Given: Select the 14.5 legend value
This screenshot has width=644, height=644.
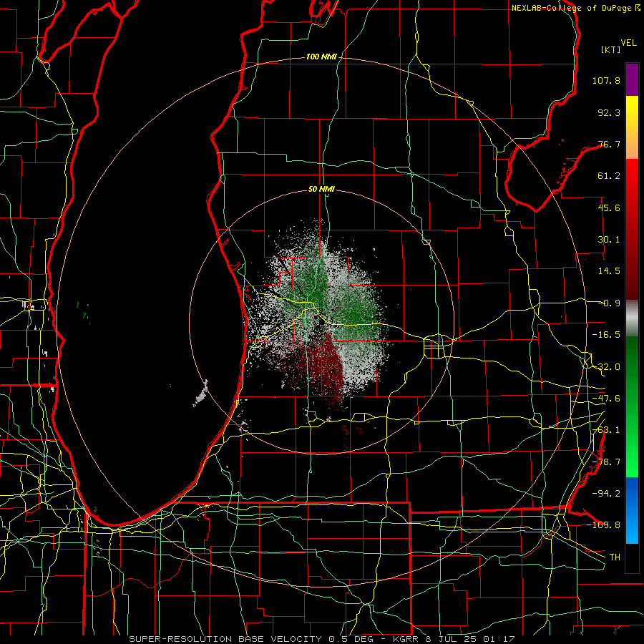Looking at the screenshot, I should pyautogui.click(x=609, y=271).
